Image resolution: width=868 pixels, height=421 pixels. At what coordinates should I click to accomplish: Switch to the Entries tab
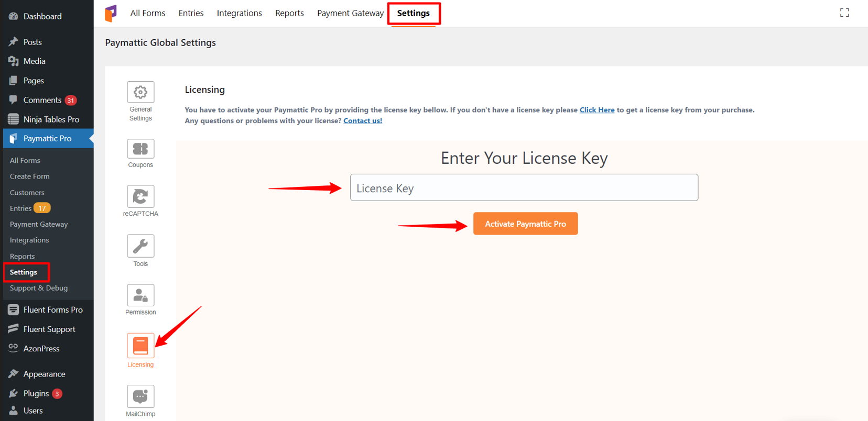coord(191,13)
